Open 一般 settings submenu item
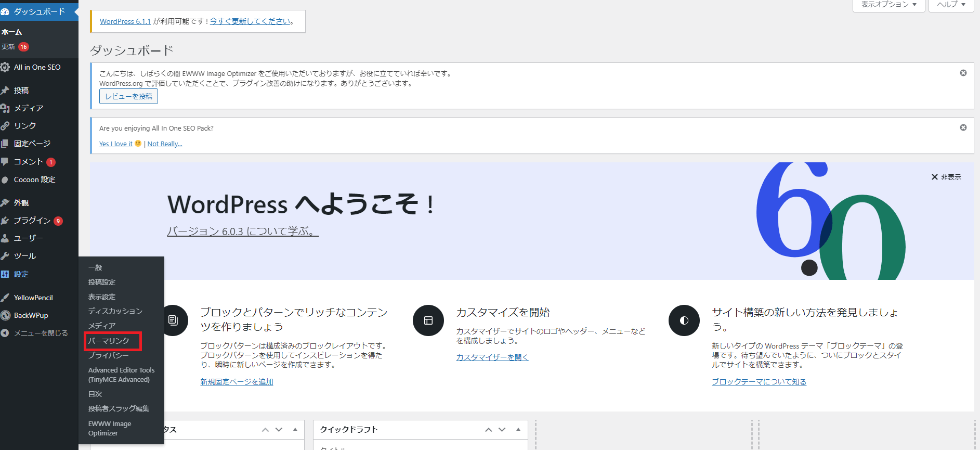 point(95,267)
